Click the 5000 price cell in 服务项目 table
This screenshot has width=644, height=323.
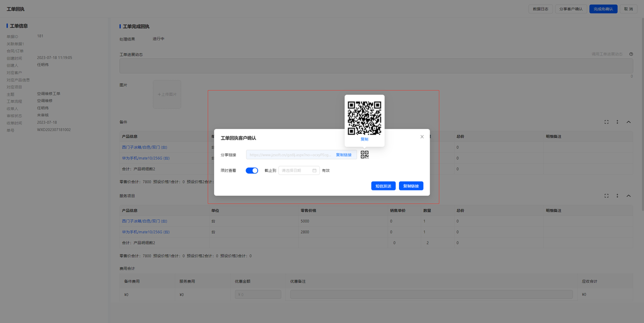[x=305, y=221]
